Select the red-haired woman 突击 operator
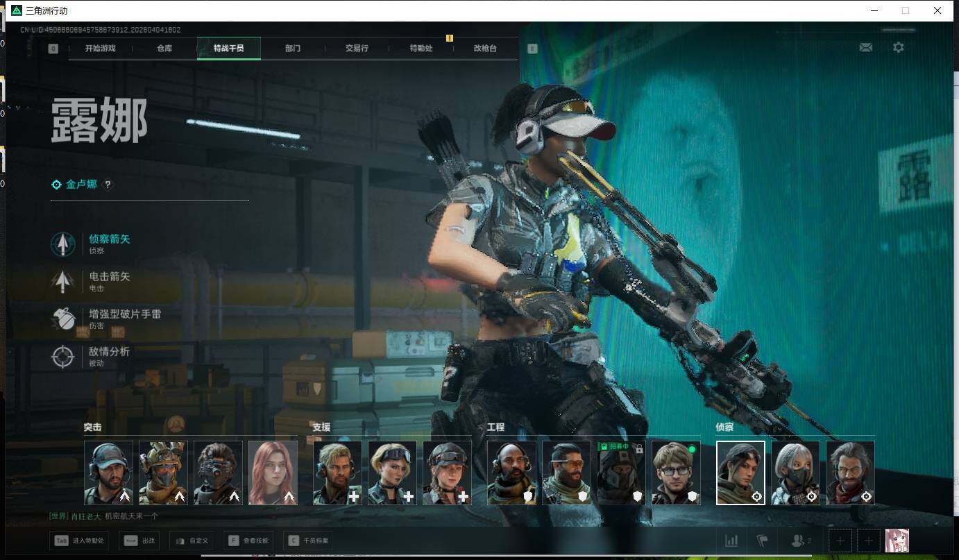The image size is (959, 560). click(273, 473)
